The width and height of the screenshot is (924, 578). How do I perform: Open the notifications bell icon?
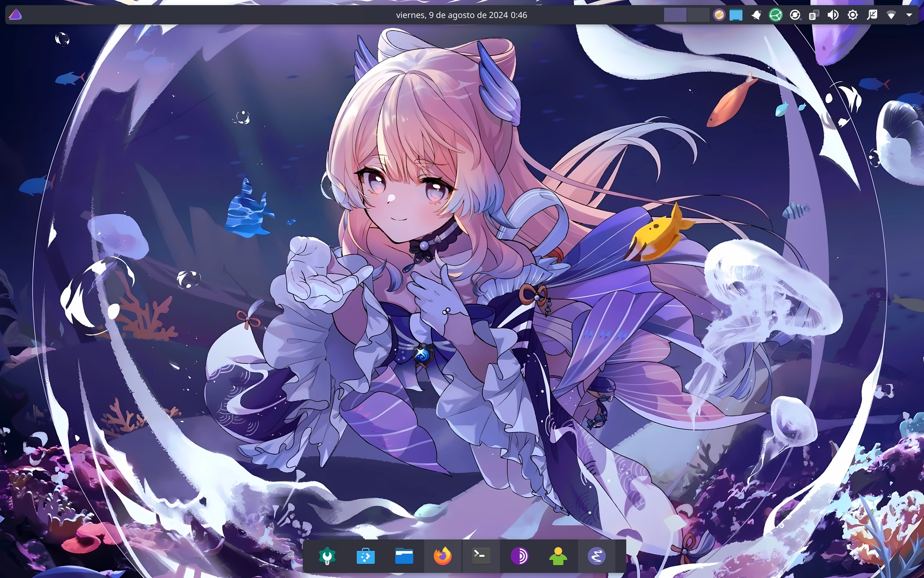click(x=756, y=15)
